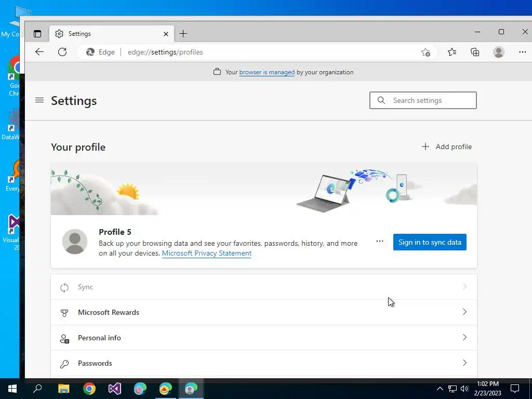Launch Google Chrome from taskbar
The width and height of the screenshot is (532, 399).
point(89,389)
